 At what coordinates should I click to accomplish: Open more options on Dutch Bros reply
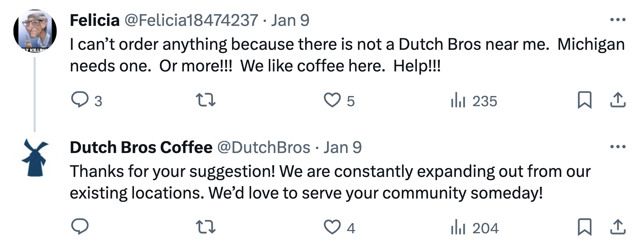click(618, 147)
